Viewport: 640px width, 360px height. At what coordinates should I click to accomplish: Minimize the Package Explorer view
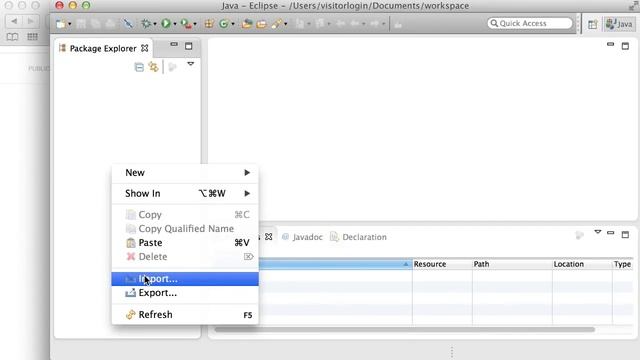[x=174, y=44]
